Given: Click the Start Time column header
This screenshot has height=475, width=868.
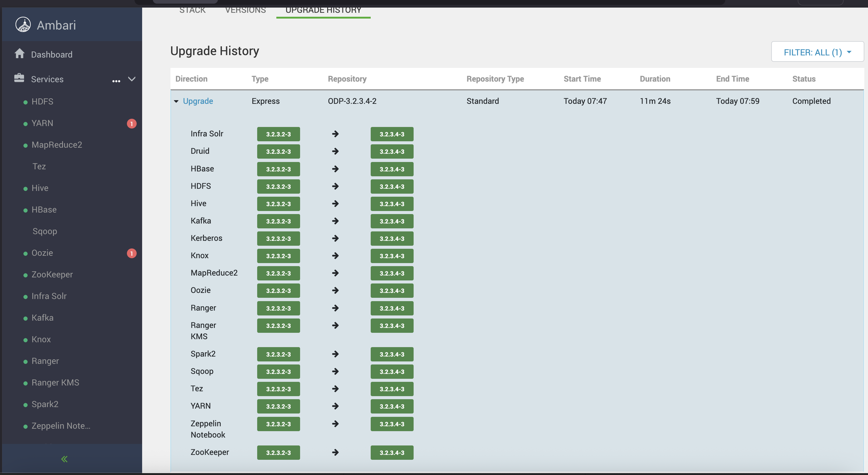Looking at the screenshot, I should 582,79.
